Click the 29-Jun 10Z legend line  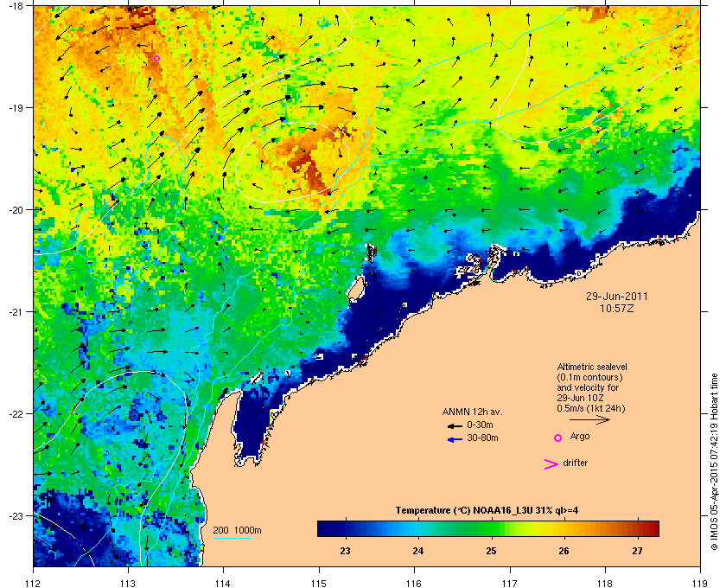(x=580, y=398)
